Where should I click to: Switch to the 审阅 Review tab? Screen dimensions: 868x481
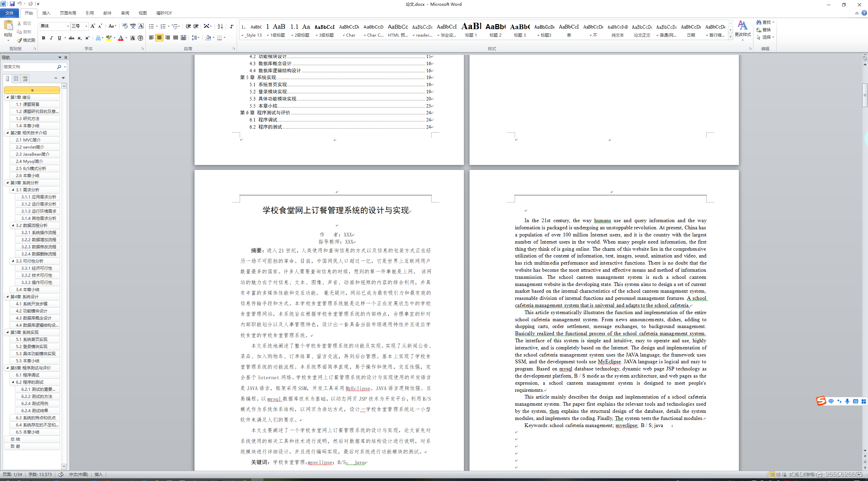click(x=125, y=13)
